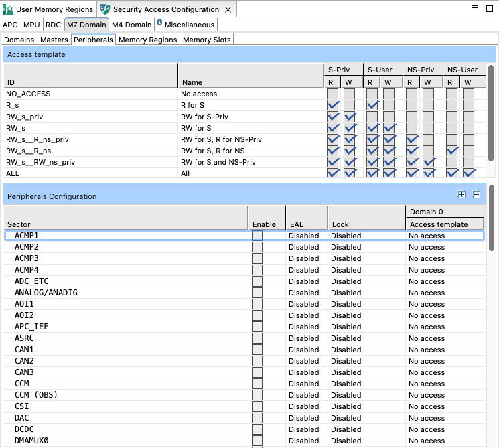
Task: Check the Enable box for DMAMUX0
Action: (x=257, y=441)
